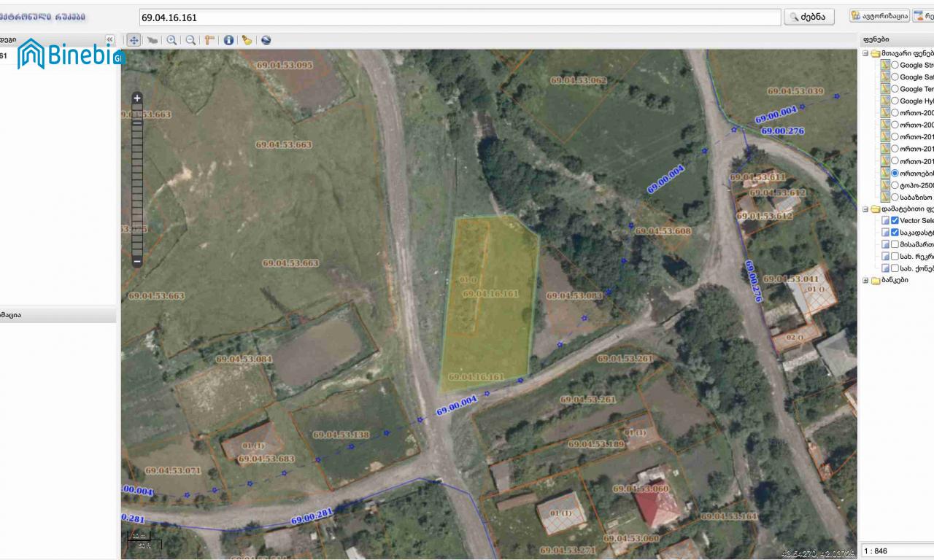Click the zoom in magnifier tool
Viewport: 934px width, 560px height.
pos(171,40)
